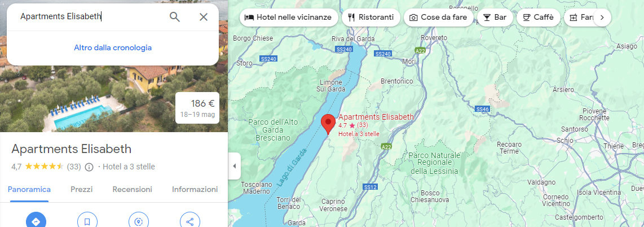The height and width of the screenshot is (227, 644).
Task: Open directions with the blue arrow icon
Action: [x=36, y=222]
